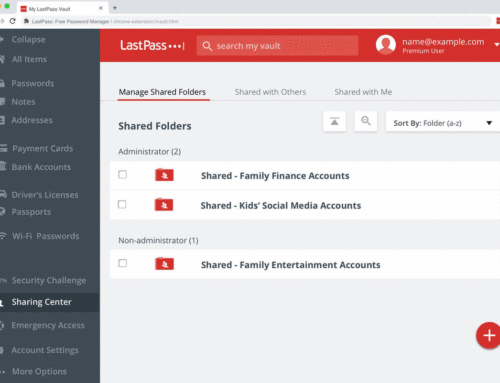500x383 pixels.
Task: Switch to Manage Shared Folders tab
Action: [162, 92]
